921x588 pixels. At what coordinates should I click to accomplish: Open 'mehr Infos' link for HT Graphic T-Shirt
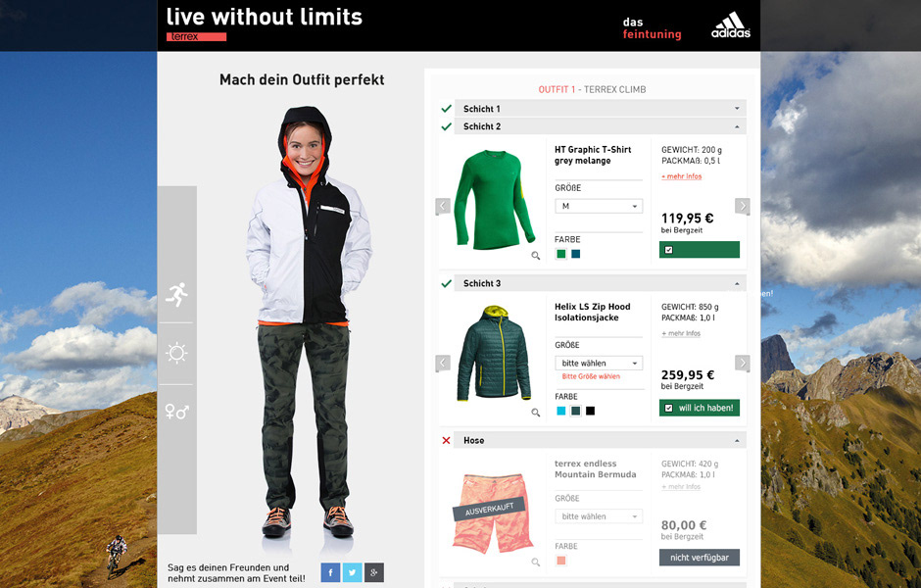pos(681,176)
